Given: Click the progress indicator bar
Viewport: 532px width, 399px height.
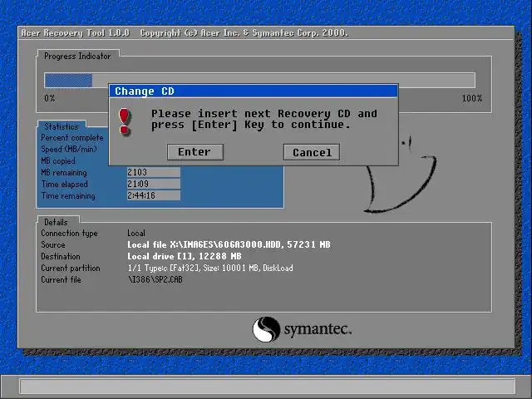Looking at the screenshot, I should pyautogui.click(x=259, y=81).
